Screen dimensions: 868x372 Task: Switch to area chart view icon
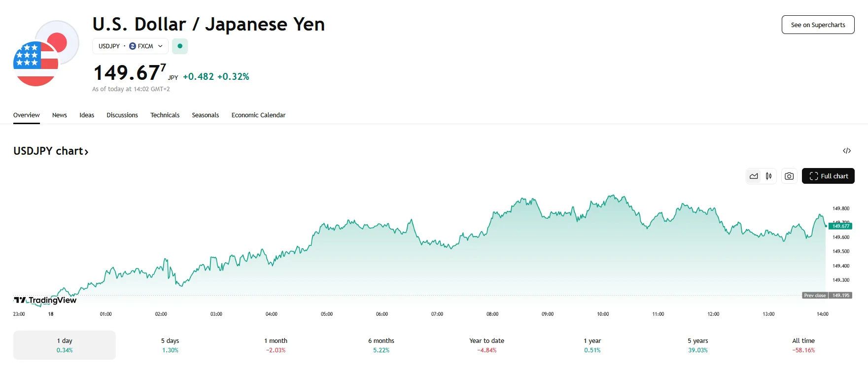(754, 176)
